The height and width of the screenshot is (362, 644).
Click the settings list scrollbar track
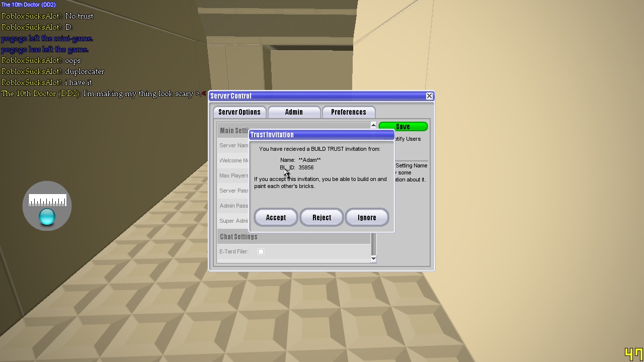tap(373, 243)
